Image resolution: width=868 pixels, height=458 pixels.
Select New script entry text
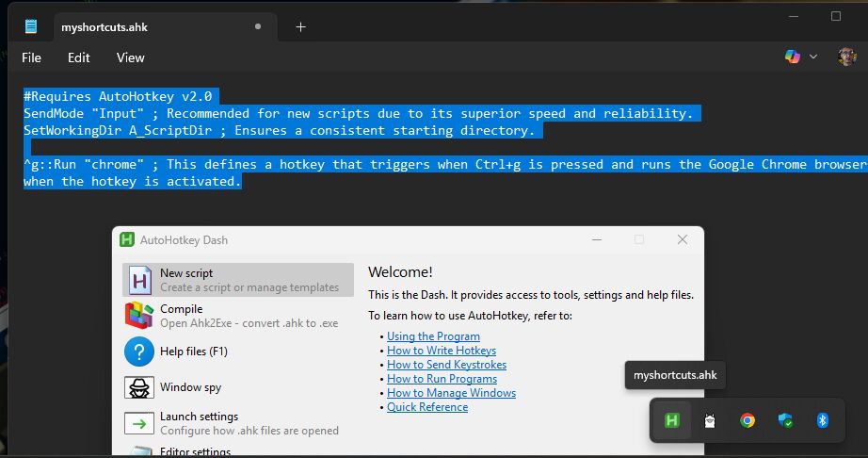coord(186,273)
